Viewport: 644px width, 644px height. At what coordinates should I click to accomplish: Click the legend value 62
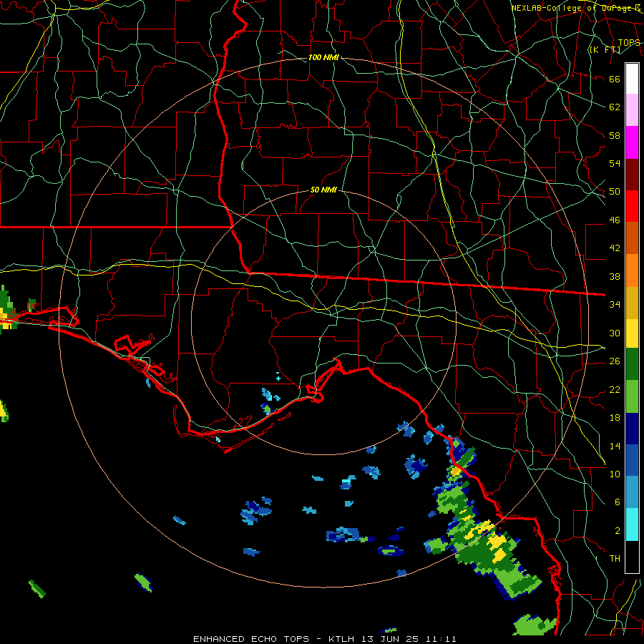pos(615,107)
